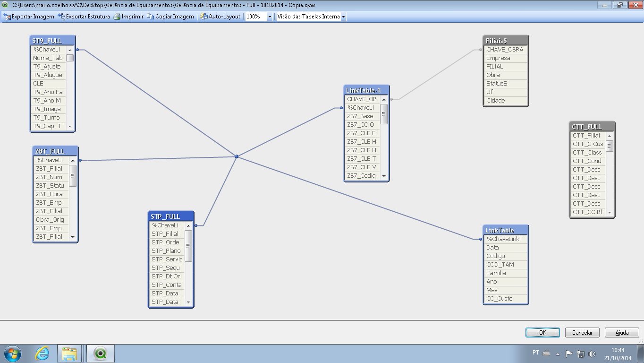Open the Ajuda help button
644x363 pixels.
622,333
